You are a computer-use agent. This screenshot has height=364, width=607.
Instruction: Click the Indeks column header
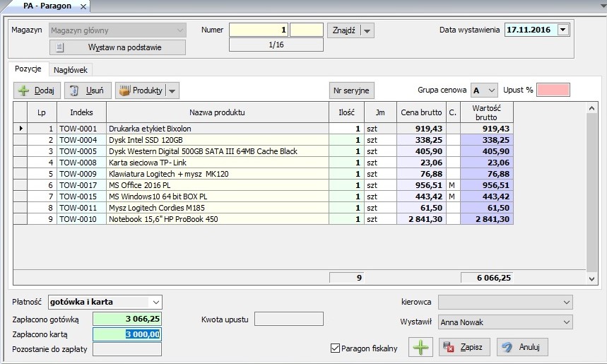pyautogui.click(x=81, y=112)
